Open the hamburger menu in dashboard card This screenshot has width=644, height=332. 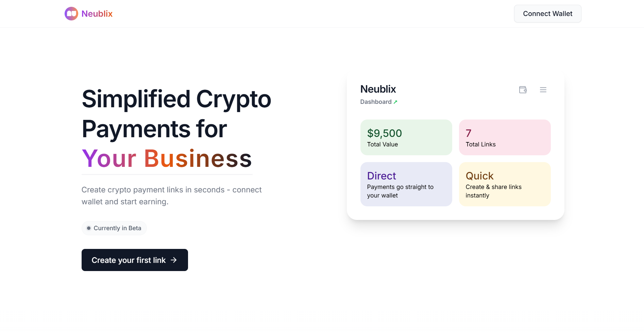point(543,90)
